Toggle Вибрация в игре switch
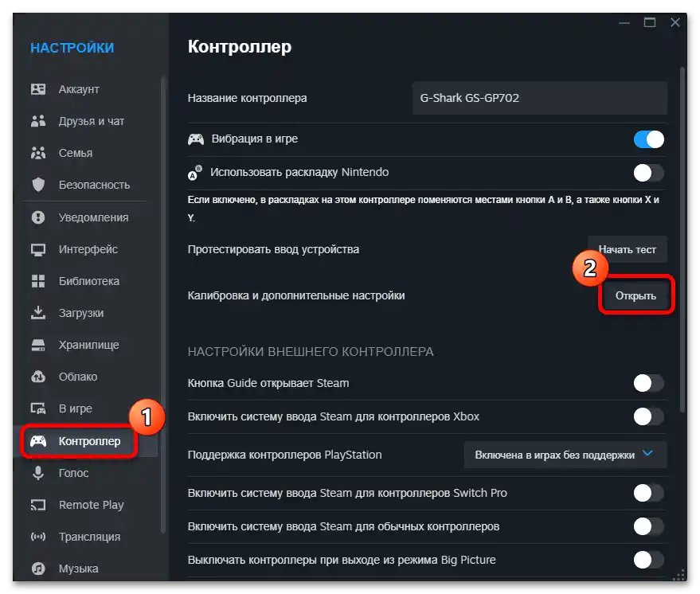Viewport: 700px width, 594px height. 649,139
